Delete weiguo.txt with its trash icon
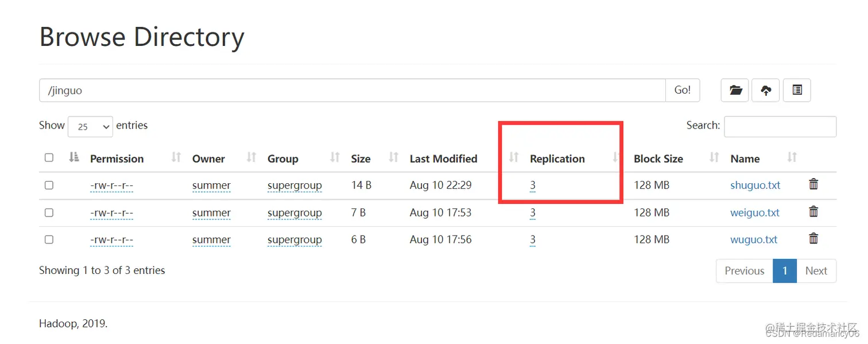 coord(813,212)
